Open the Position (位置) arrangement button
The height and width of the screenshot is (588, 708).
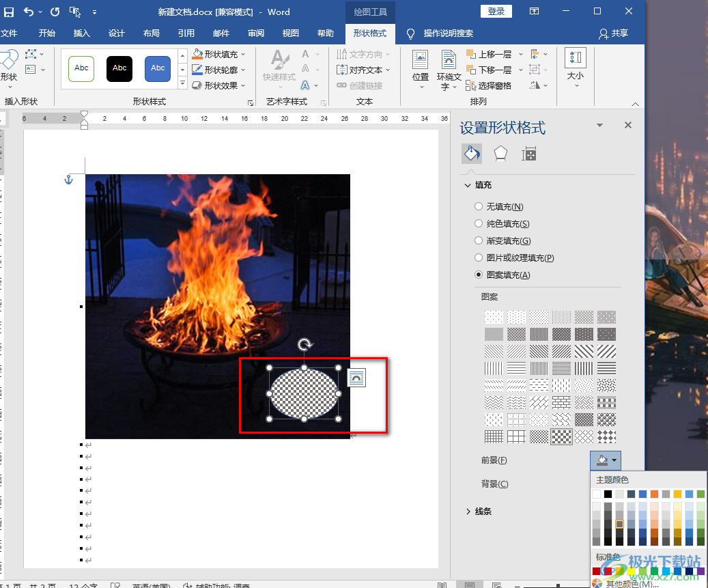coord(421,69)
